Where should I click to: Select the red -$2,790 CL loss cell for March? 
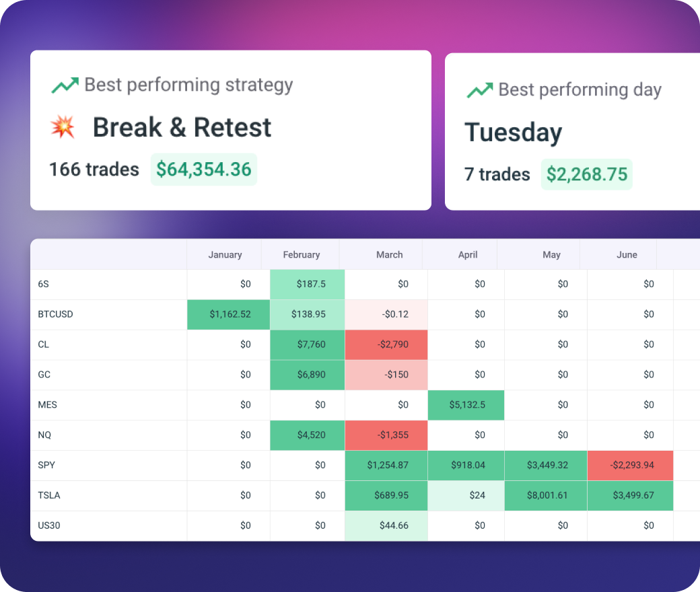pos(386,344)
